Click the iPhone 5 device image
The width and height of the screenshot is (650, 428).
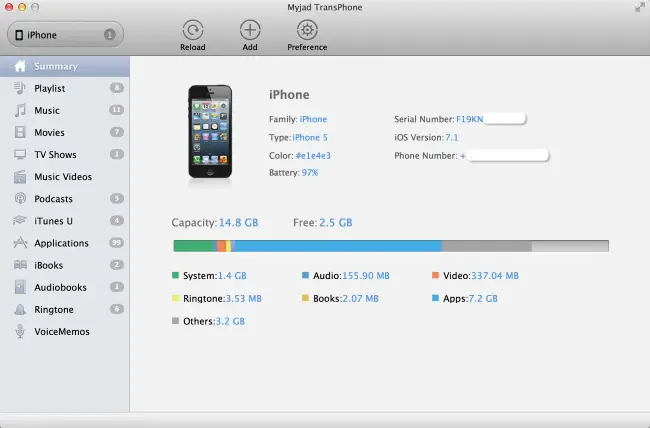210,132
